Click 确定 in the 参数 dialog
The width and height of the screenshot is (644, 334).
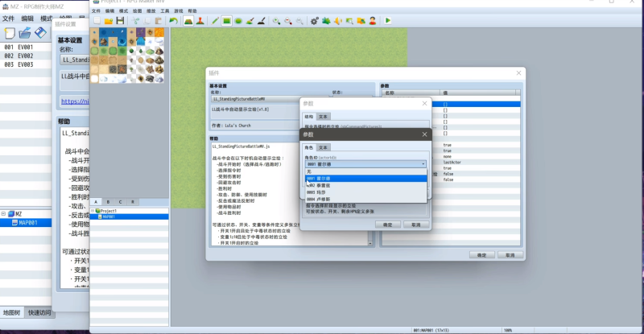coord(388,225)
